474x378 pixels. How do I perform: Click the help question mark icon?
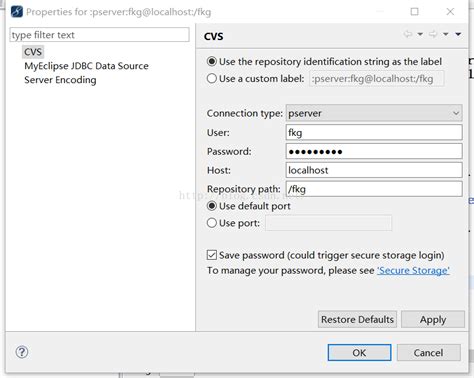click(22, 352)
